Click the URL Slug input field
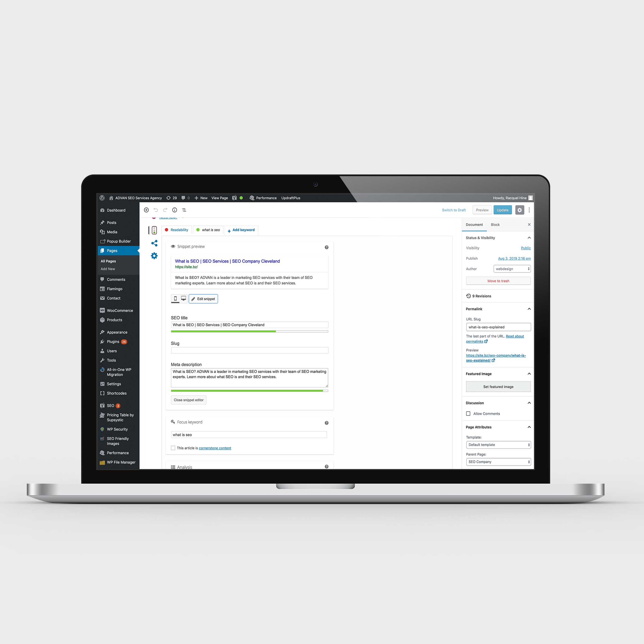The width and height of the screenshot is (644, 644). pyautogui.click(x=498, y=327)
